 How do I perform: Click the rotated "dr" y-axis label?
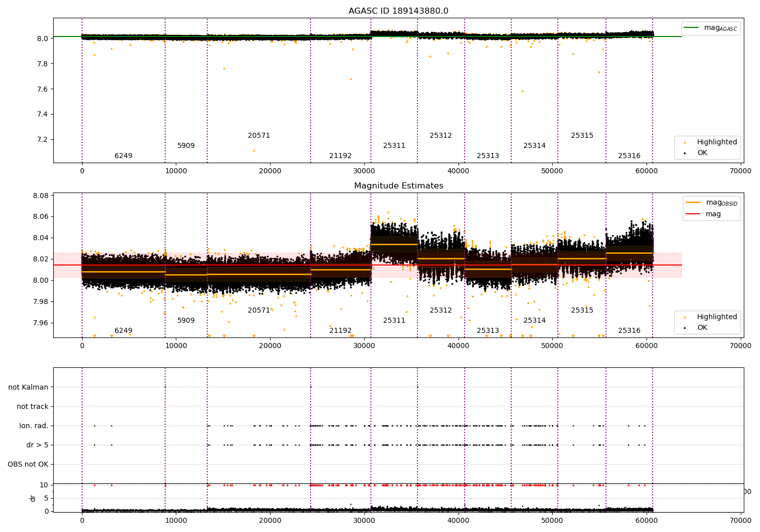coord(33,498)
